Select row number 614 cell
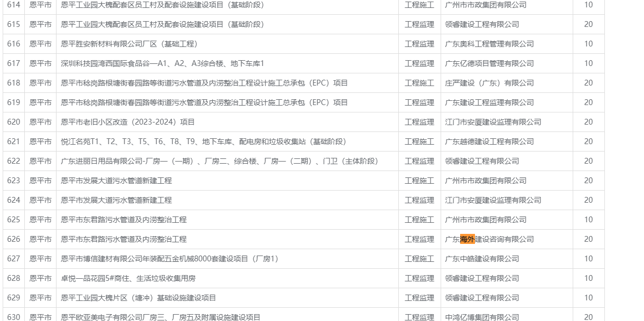Image resolution: width=644 pixels, height=321 pixels. [x=14, y=5]
